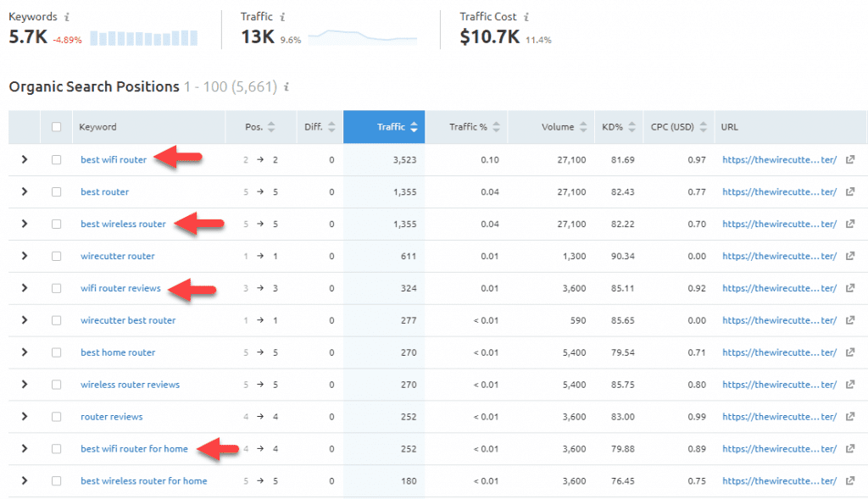Open the URL link on the best home router row

click(778, 352)
